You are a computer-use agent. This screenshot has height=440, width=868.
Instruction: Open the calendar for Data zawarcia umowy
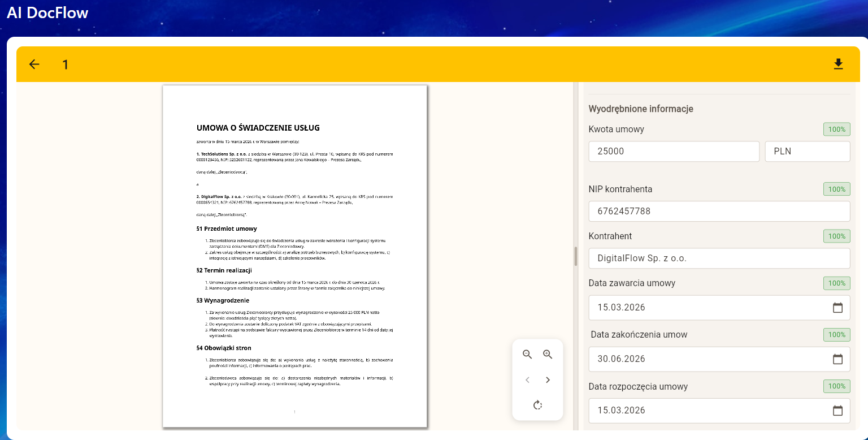(x=838, y=307)
